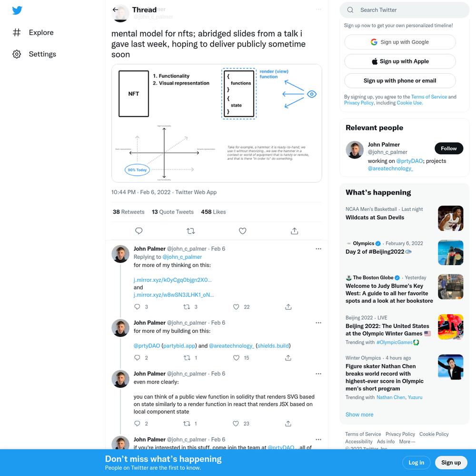This screenshot has height=476, width=476.
Task: Open the shields.build link
Action: pos(273,346)
